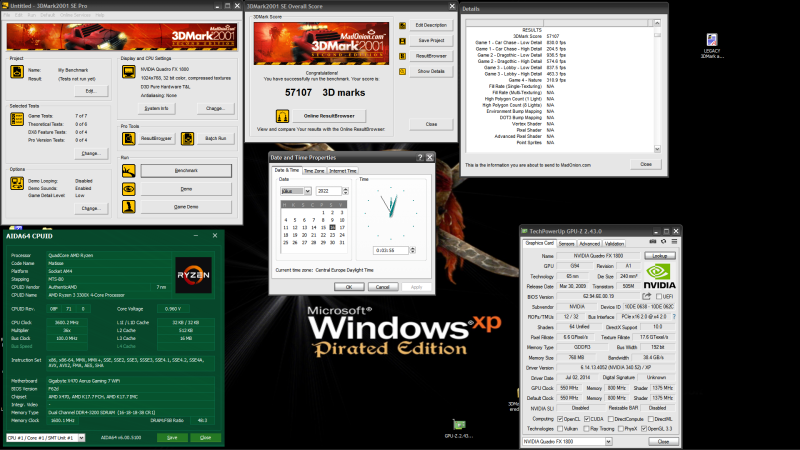Toggle the DirectML checkbox
Image resolution: width=800 pixels, height=450 pixels.
pos(651,419)
